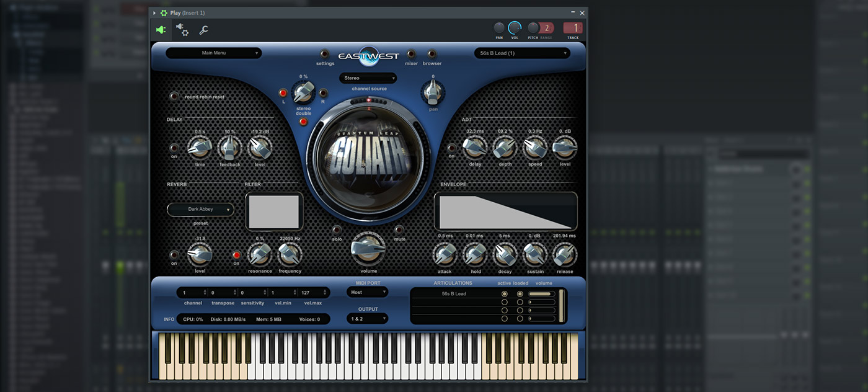Toggle the green plug editor view icon
This screenshot has height=392, width=868.
[161, 30]
